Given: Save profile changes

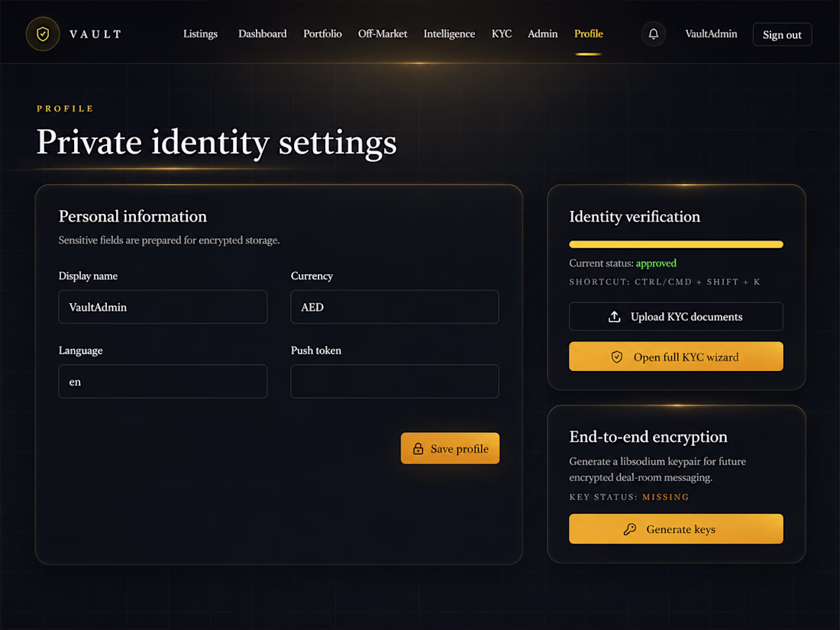Looking at the screenshot, I should click(x=450, y=448).
